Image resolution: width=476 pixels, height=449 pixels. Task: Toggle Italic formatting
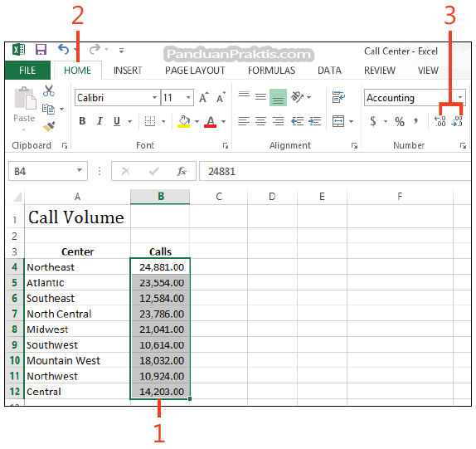click(x=100, y=121)
